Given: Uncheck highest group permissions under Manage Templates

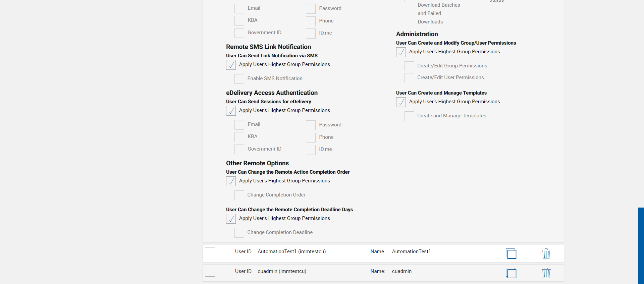Looking at the screenshot, I should (x=401, y=102).
